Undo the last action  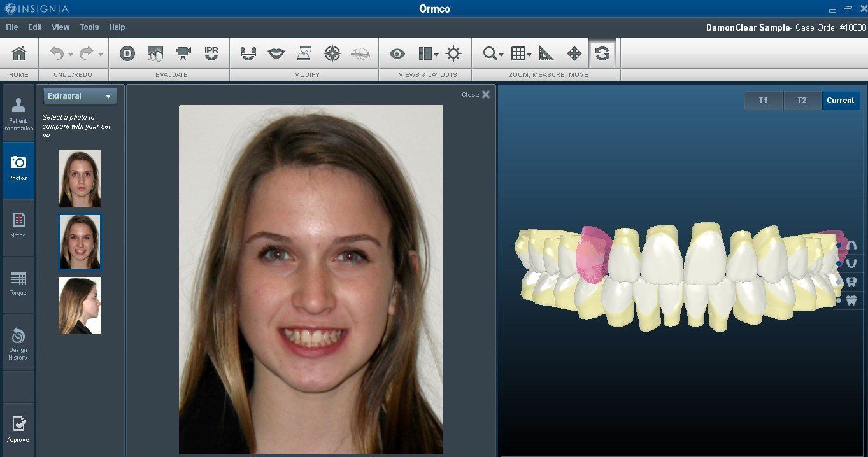pos(57,53)
